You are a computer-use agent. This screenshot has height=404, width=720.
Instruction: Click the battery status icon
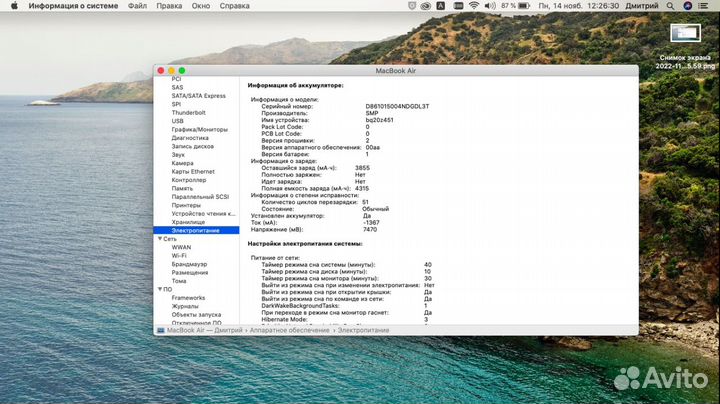point(524,6)
